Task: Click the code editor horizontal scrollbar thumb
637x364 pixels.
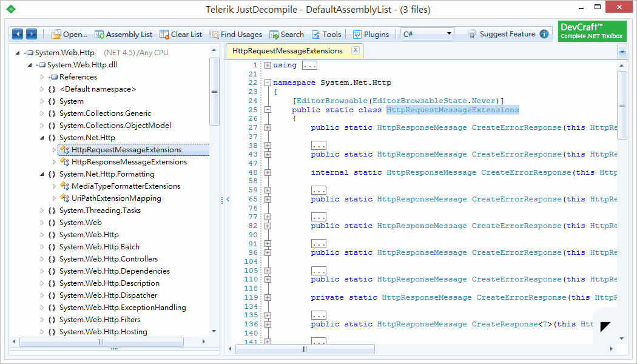Action: (x=305, y=349)
